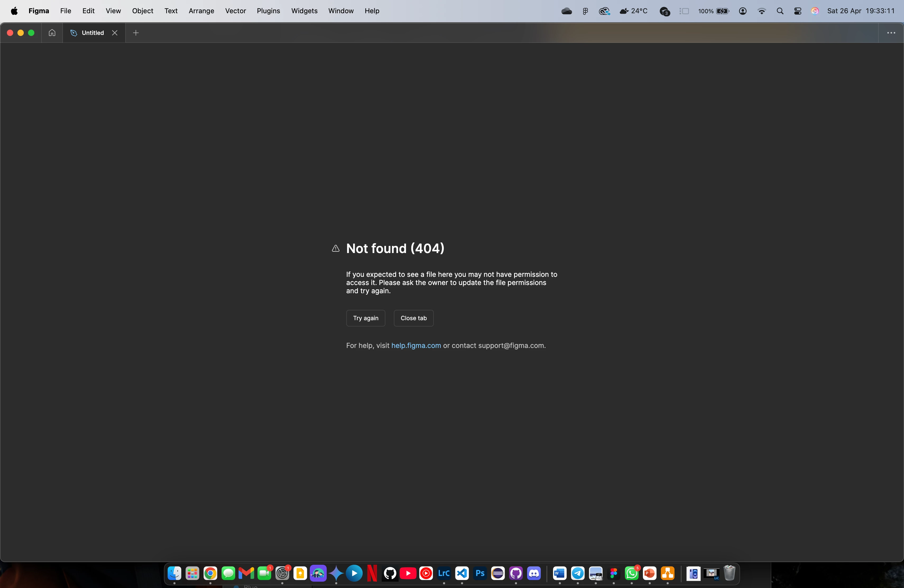Click the Siri icon in the menu bar
Screen dimensions: 904x588
tap(815, 11)
